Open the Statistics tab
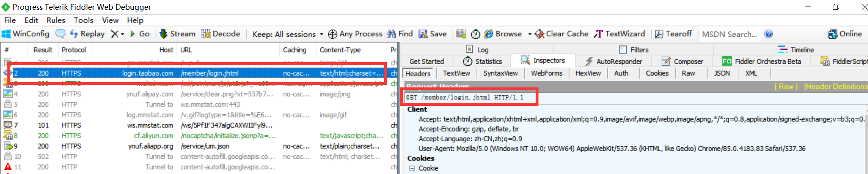 pyautogui.click(x=482, y=61)
